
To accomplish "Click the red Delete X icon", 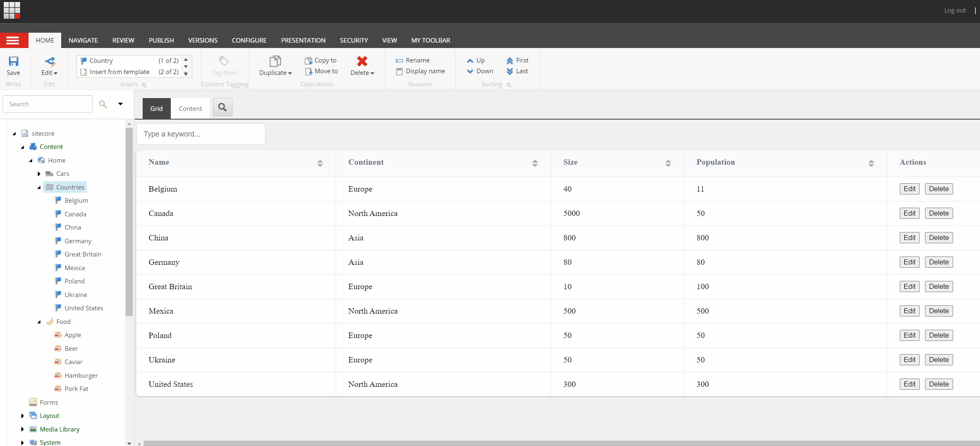I will [x=362, y=61].
